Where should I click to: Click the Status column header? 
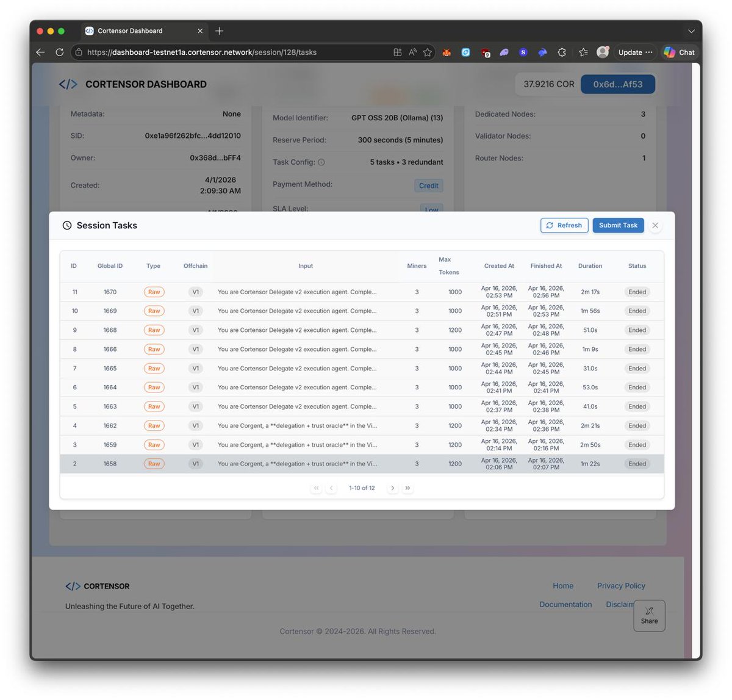637,266
